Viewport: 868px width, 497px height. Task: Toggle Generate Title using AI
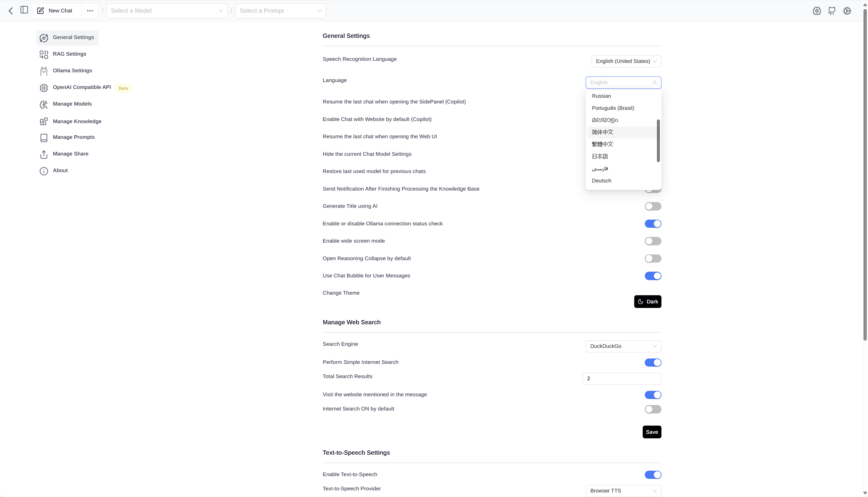point(652,206)
